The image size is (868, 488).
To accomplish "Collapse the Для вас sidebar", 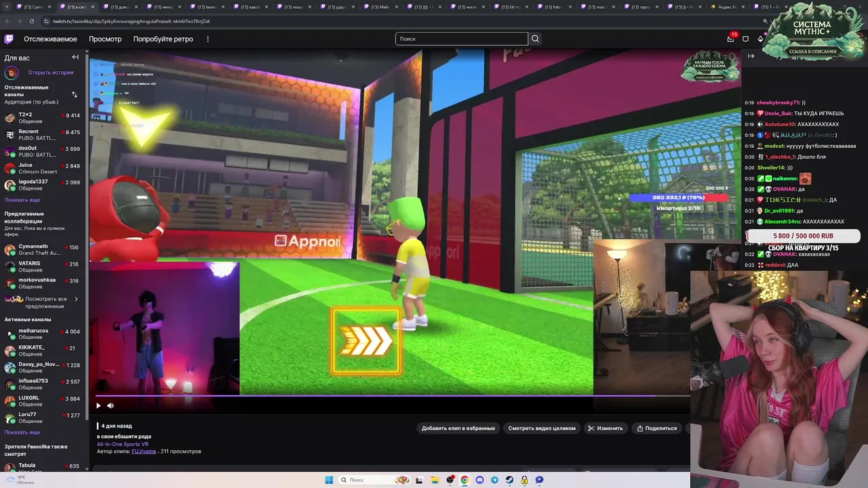I will pos(75,58).
